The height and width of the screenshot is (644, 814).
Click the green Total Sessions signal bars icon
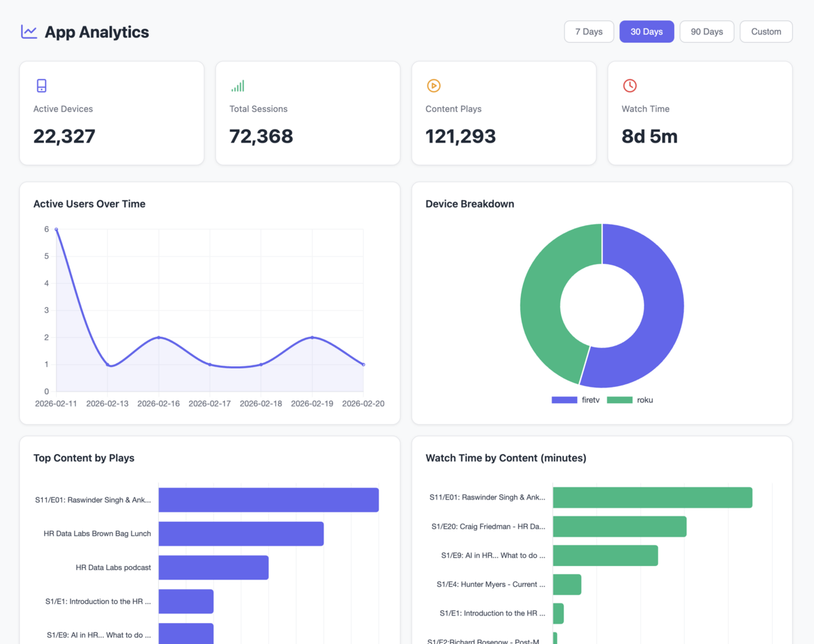[237, 86]
